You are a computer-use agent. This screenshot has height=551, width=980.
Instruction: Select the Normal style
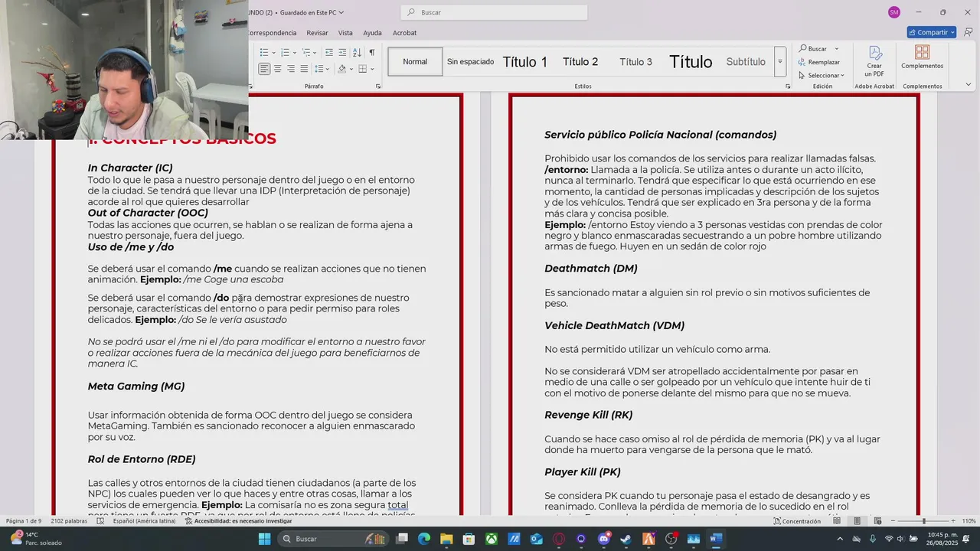(x=415, y=61)
